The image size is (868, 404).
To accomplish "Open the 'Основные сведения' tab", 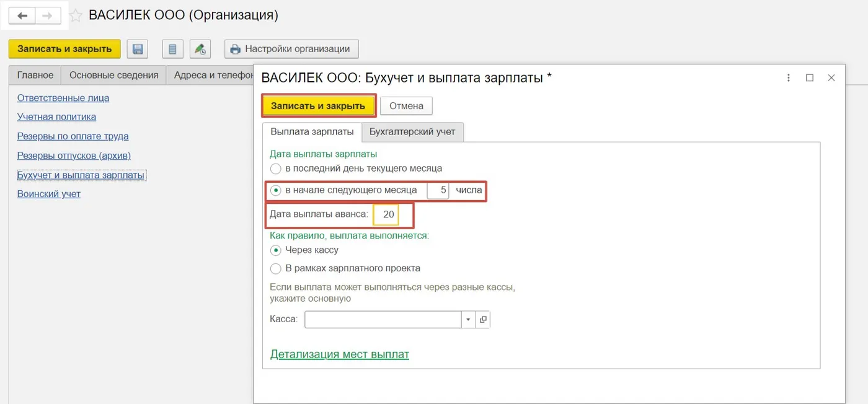I will point(114,75).
